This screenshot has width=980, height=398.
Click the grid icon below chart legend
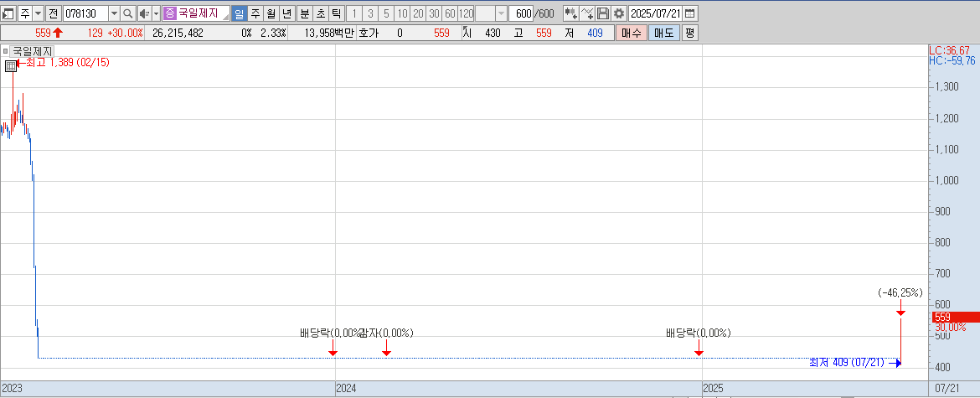[11, 66]
